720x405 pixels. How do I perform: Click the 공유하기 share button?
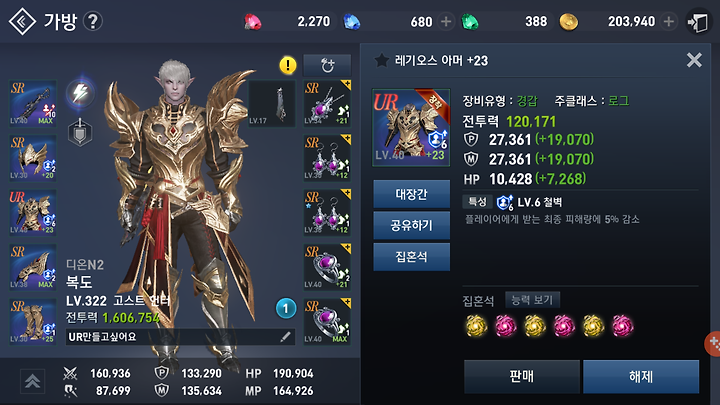point(411,225)
